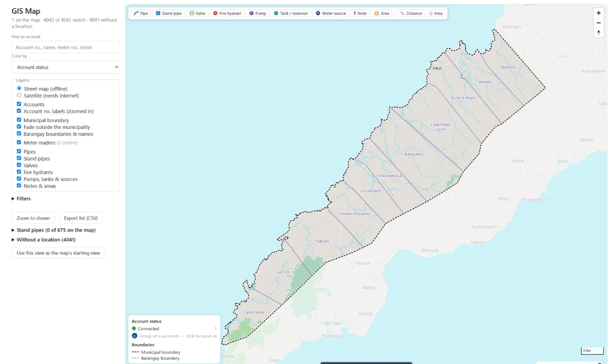
Task: Toggle the Fire hydrants layer checkbox
Action: 19,172
